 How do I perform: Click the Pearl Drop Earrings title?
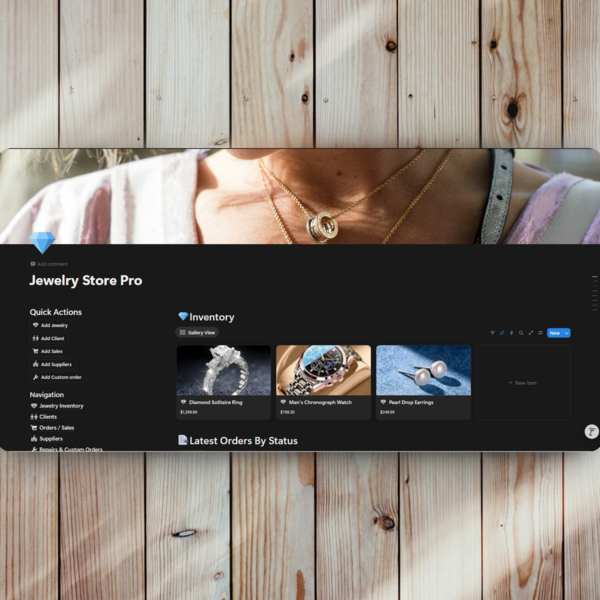pyautogui.click(x=411, y=402)
